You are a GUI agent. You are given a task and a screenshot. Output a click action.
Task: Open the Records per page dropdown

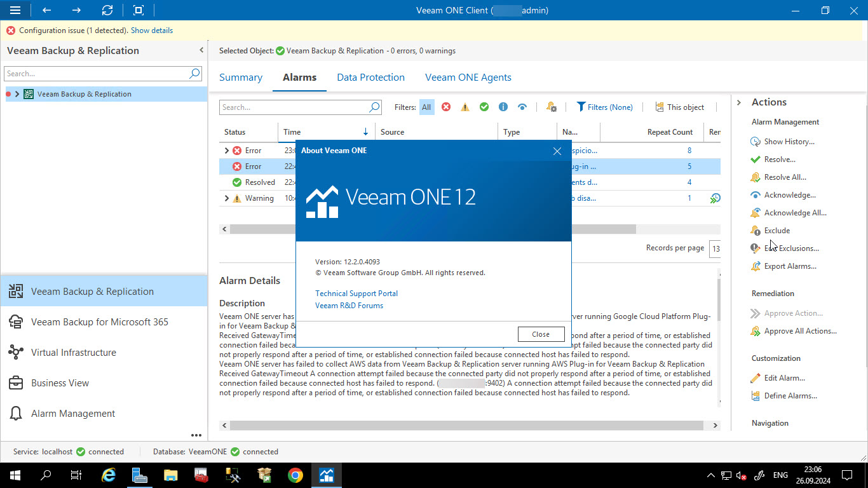(x=715, y=248)
